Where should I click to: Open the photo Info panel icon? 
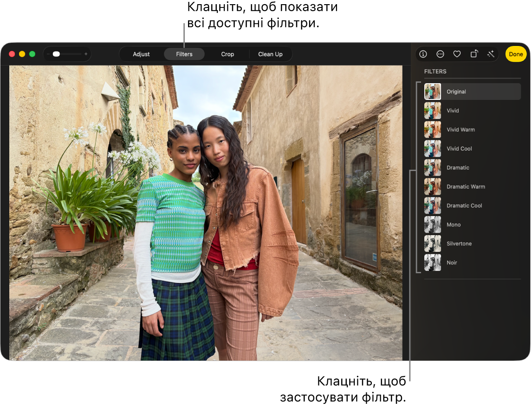(423, 54)
